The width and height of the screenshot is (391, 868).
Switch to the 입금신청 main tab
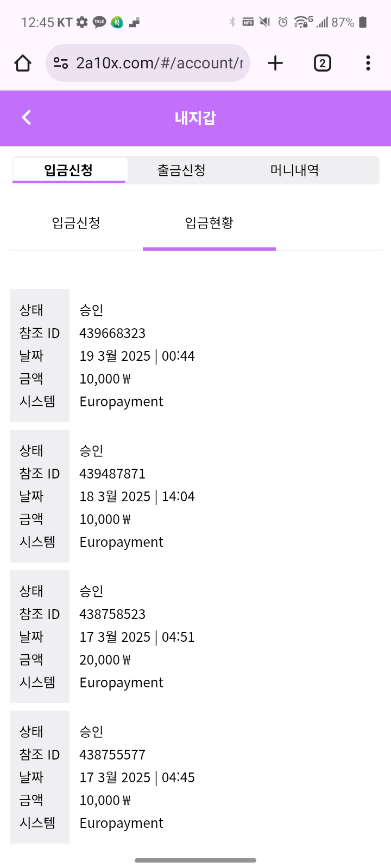[69, 170]
